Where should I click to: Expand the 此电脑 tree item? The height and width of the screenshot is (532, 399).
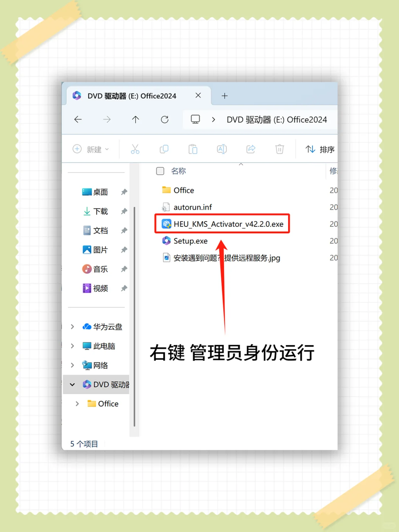(x=72, y=346)
